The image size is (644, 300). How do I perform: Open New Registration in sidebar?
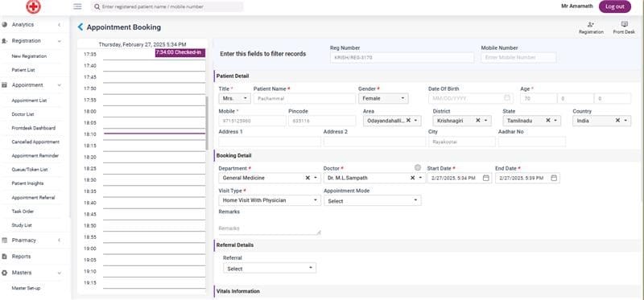[x=29, y=56]
